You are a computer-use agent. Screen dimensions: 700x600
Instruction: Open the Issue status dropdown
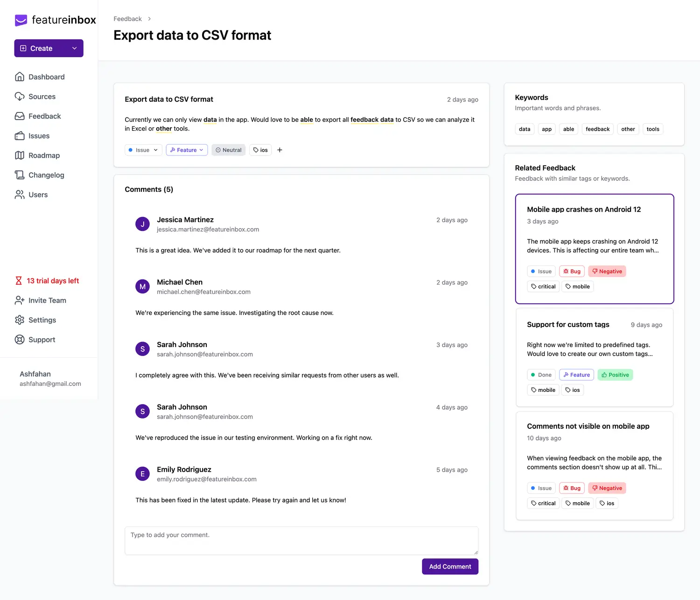coord(143,150)
